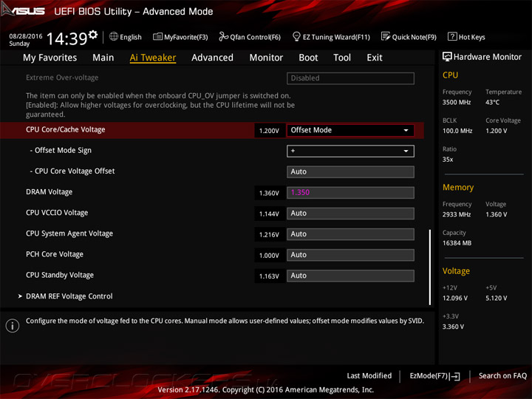532x399 pixels.
Task: Click the 5.120 V reading
Action: click(497, 298)
